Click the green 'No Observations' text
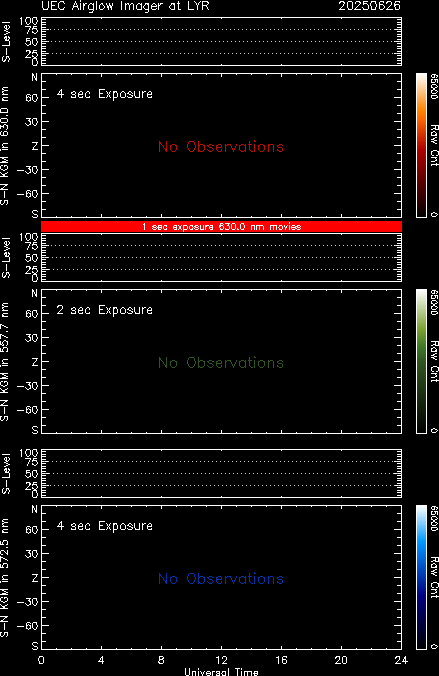Screen dimensions: 439x676 (x=221, y=363)
